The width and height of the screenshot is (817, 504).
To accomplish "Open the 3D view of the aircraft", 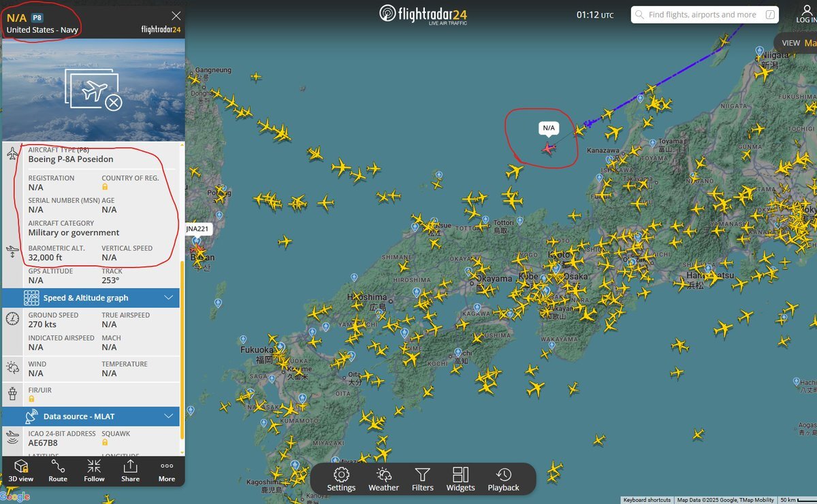I will [x=21, y=470].
